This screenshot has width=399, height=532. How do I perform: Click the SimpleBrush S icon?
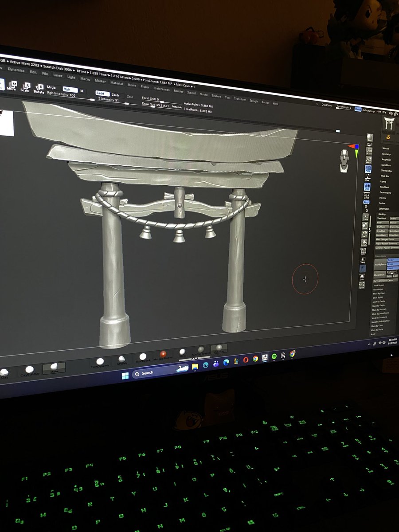(388, 137)
